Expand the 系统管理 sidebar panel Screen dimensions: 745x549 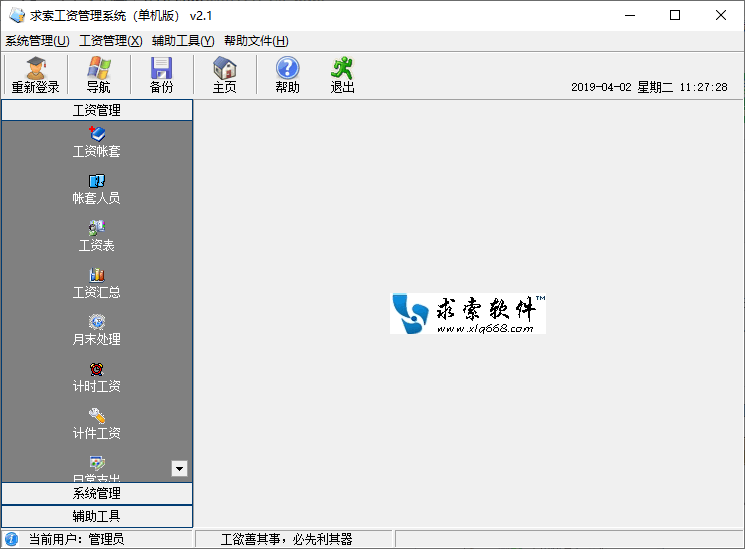point(97,493)
